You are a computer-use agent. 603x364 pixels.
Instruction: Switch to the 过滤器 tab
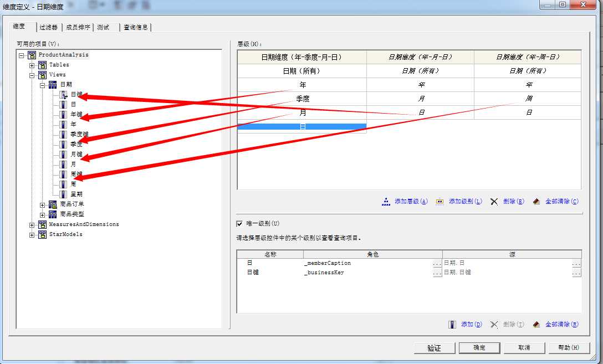click(48, 27)
